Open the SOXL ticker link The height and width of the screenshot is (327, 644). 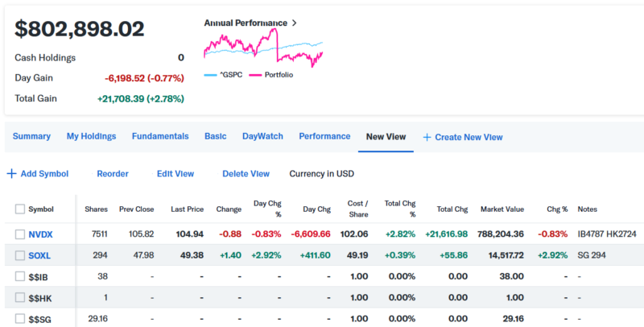click(39, 255)
